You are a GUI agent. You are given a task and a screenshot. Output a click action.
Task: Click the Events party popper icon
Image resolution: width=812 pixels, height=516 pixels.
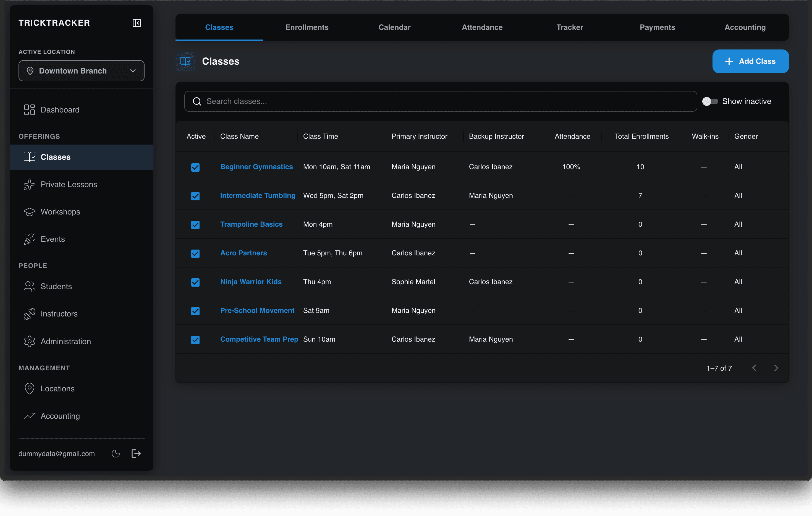click(29, 239)
